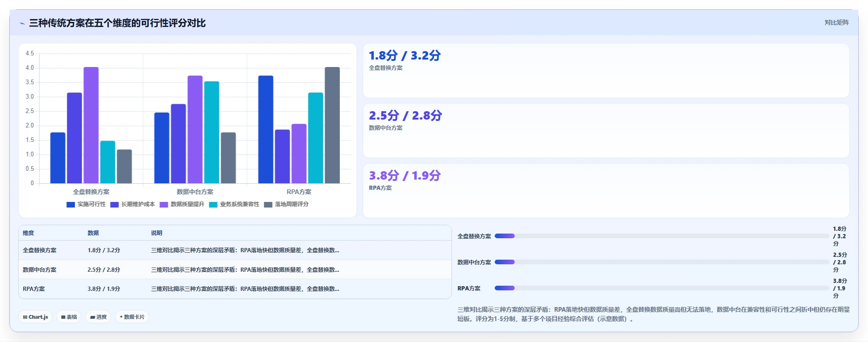Select the RPA方案 table row
Viewport: 868px width, 342px height.
tap(235, 289)
